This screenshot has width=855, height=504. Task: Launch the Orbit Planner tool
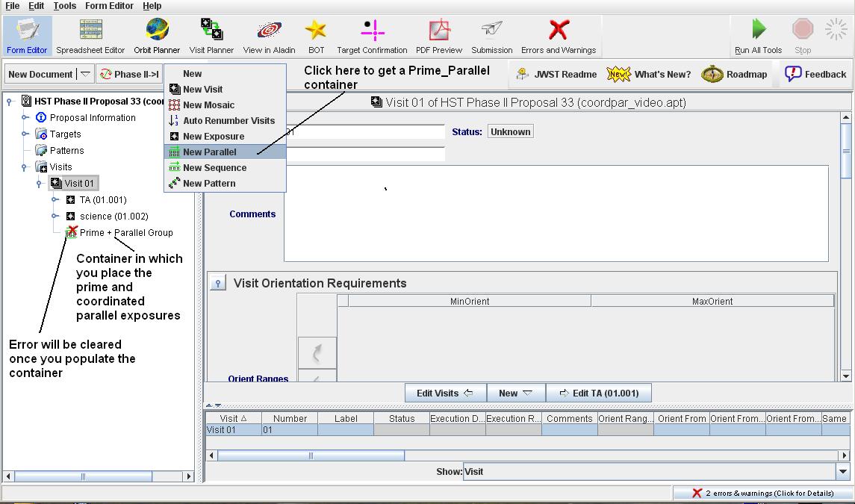coord(157,36)
